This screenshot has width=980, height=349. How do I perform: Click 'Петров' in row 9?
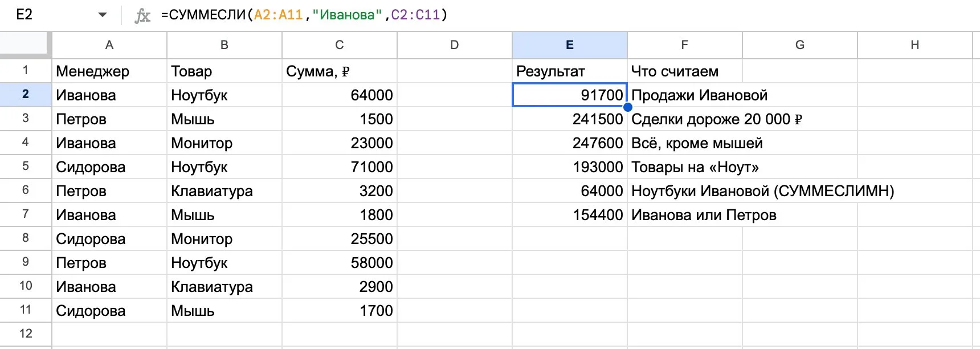pyautogui.click(x=109, y=263)
